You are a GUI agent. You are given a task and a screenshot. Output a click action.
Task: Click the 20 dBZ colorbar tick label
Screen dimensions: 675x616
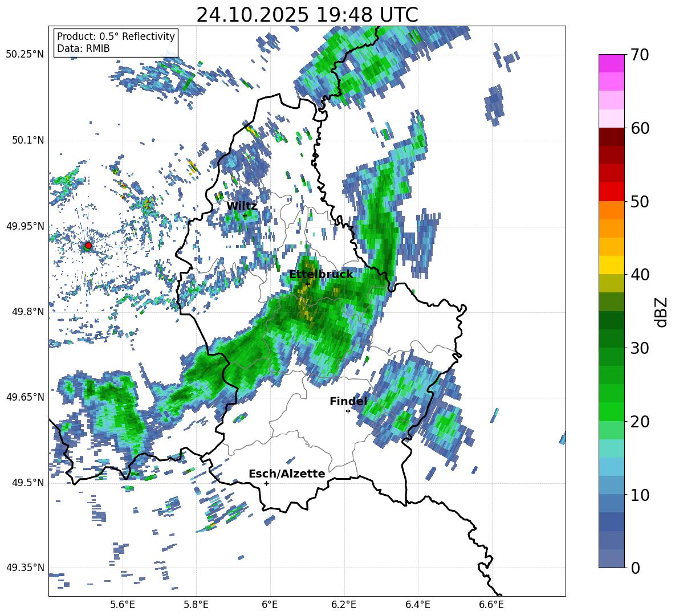point(640,422)
